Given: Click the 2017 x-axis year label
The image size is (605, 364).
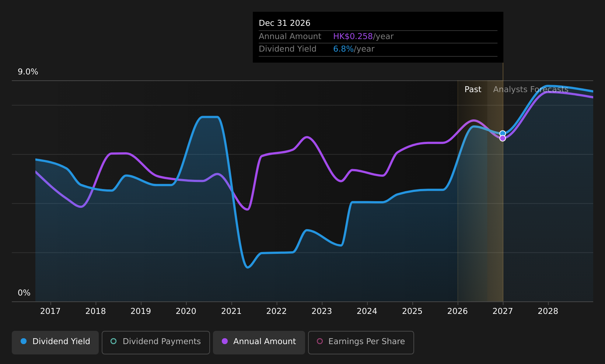Looking at the screenshot, I should click(x=50, y=311).
